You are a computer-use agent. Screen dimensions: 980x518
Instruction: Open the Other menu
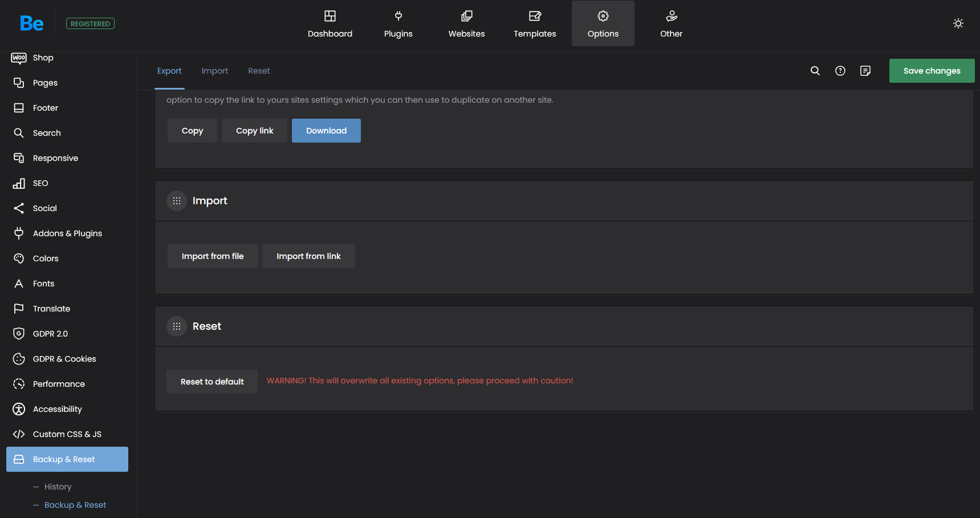672,23
